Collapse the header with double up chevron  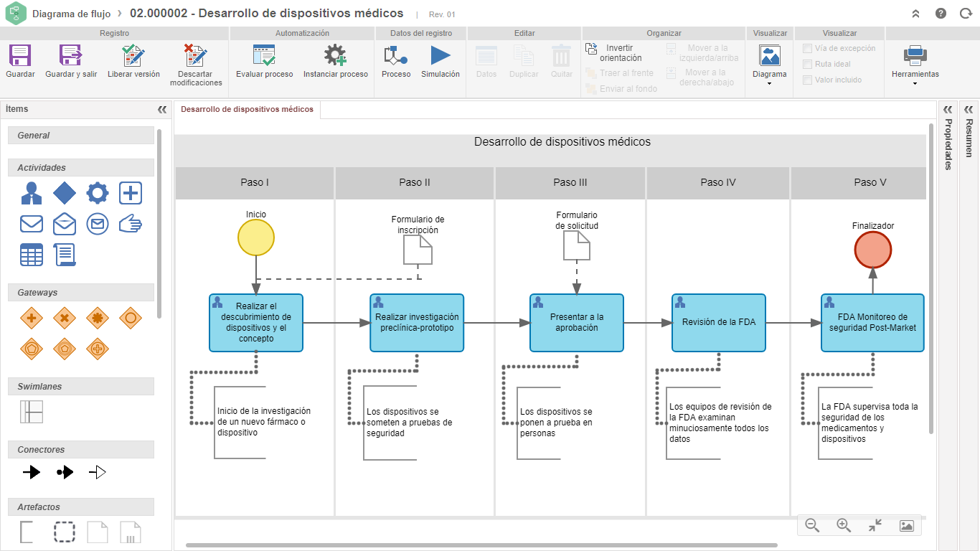click(x=915, y=13)
